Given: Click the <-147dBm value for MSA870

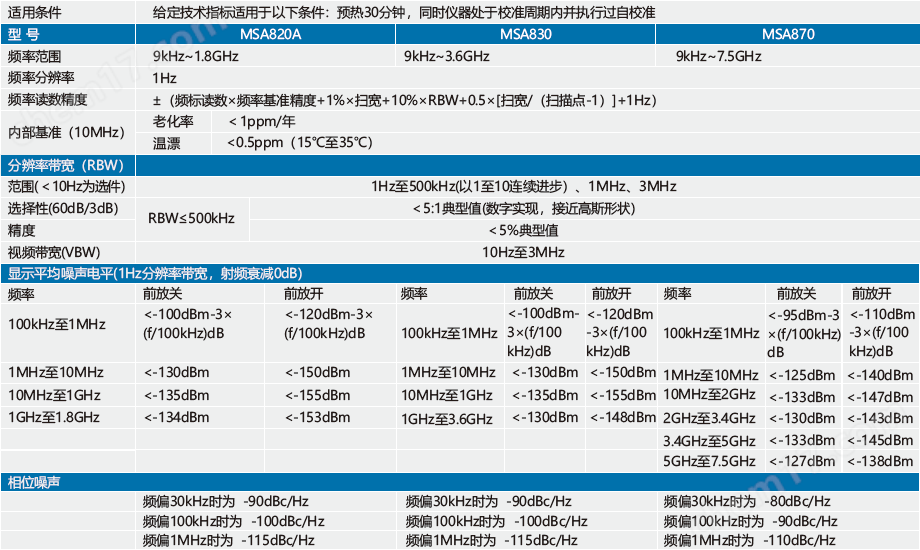Looking at the screenshot, I should pos(880,397).
